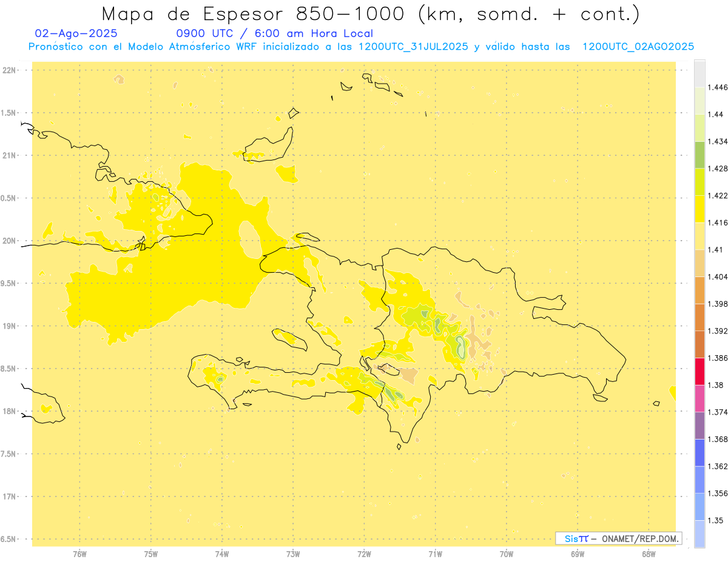Click the legend value 1.446
Viewport: 728px width, 562px height.
pos(717,87)
